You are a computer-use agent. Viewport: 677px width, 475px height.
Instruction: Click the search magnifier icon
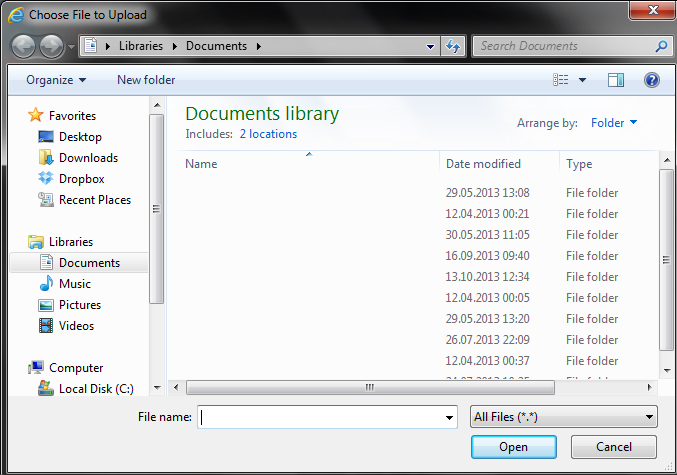[661, 46]
